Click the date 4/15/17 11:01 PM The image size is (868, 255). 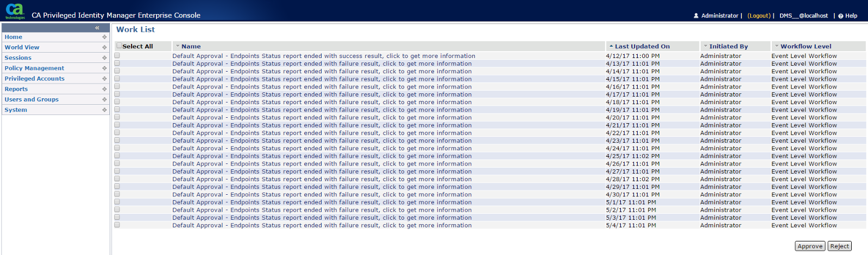pos(633,79)
